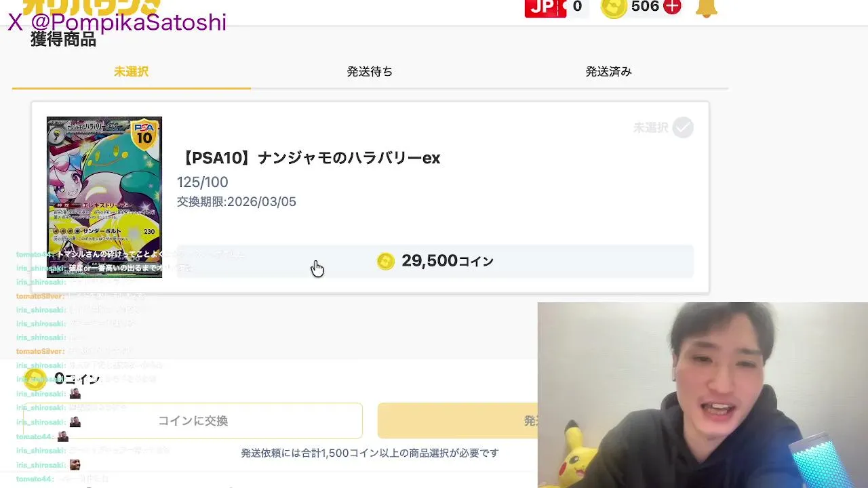The height and width of the screenshot is (488, 868).
Task: Click the site logo at top left
Action: click(92, 7)
